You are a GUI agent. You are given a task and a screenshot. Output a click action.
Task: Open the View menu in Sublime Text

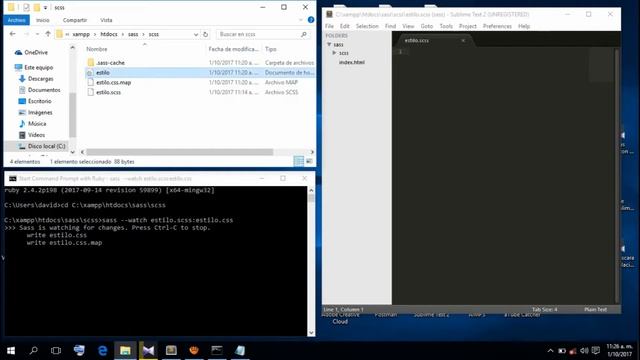(x=408, y=26)
